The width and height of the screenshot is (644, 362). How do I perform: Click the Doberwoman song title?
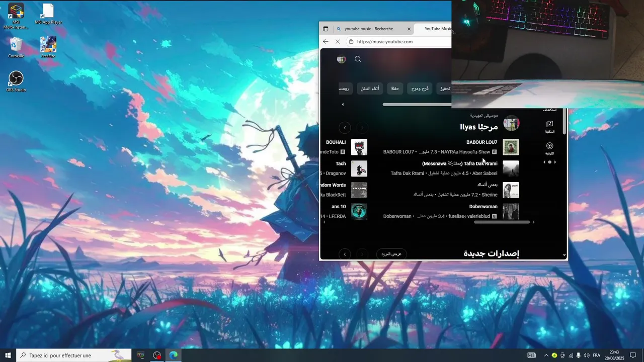click(484, 207)
